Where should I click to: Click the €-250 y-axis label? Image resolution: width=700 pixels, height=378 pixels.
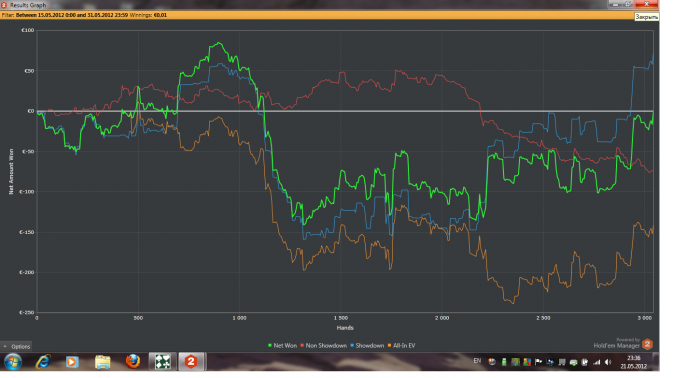27,312
